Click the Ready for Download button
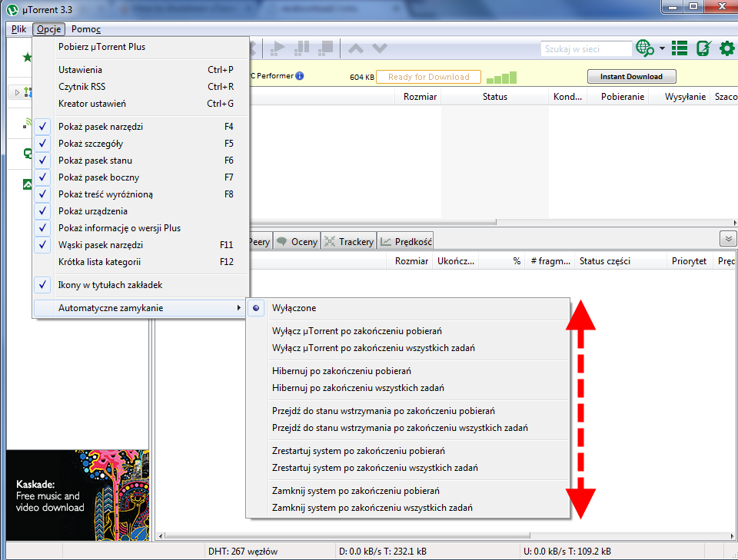Viewport: 738px width, 560px height. click(x=428, y=77)
